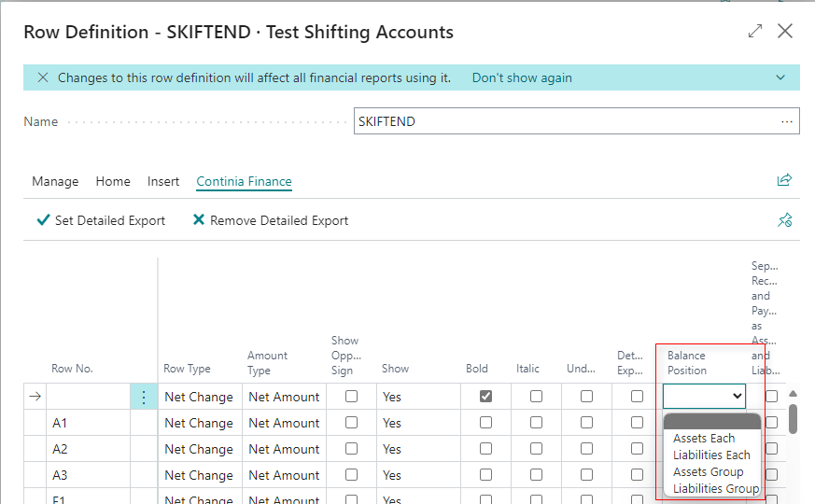Click the Name field ellipsis lookup button

click(x=787, y=121)
